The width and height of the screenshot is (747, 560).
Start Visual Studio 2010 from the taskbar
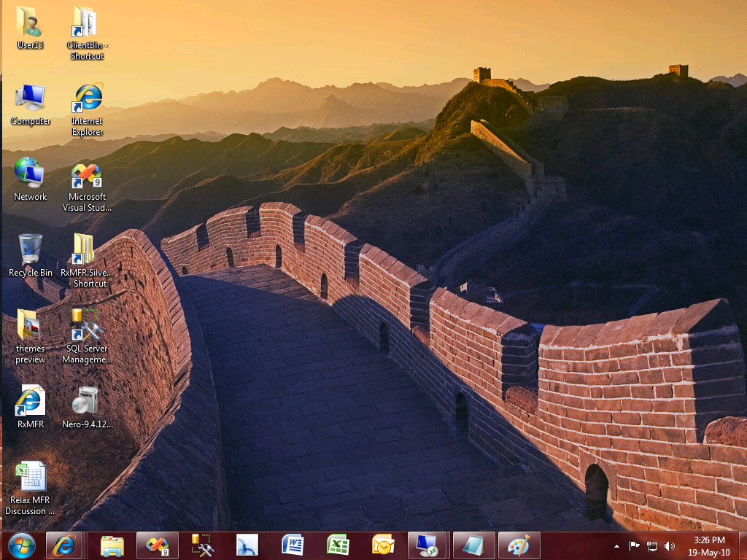(x=156, y=545)
